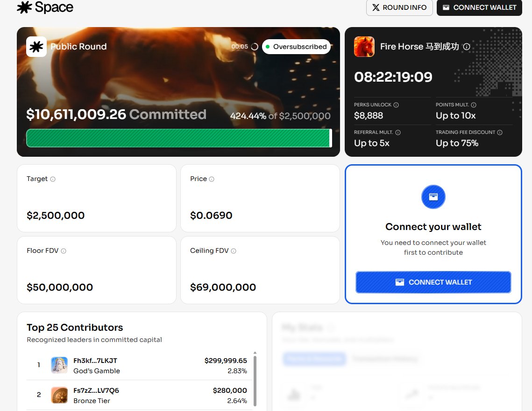Open the info icon next to Fire Horse
This screenshot has height=411, width=532.
467,47
